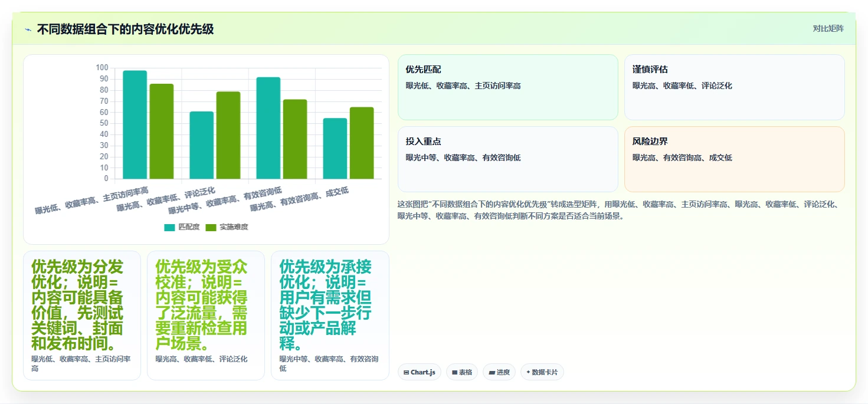Click the sparkle icon in 数据卡片 chip
Viewport: 868px width, 404px height.
[x=528, y=372]
